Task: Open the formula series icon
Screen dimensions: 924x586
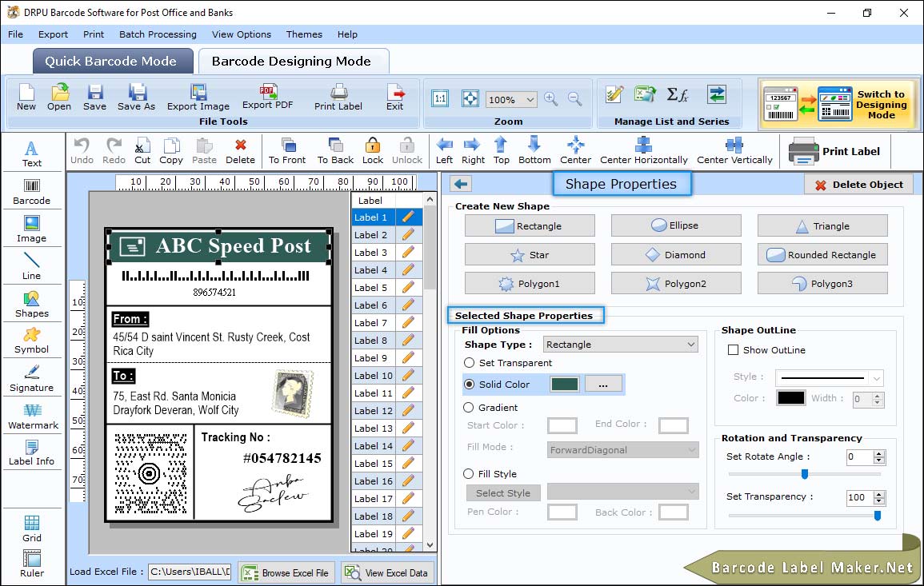Action: coord(678,94)
